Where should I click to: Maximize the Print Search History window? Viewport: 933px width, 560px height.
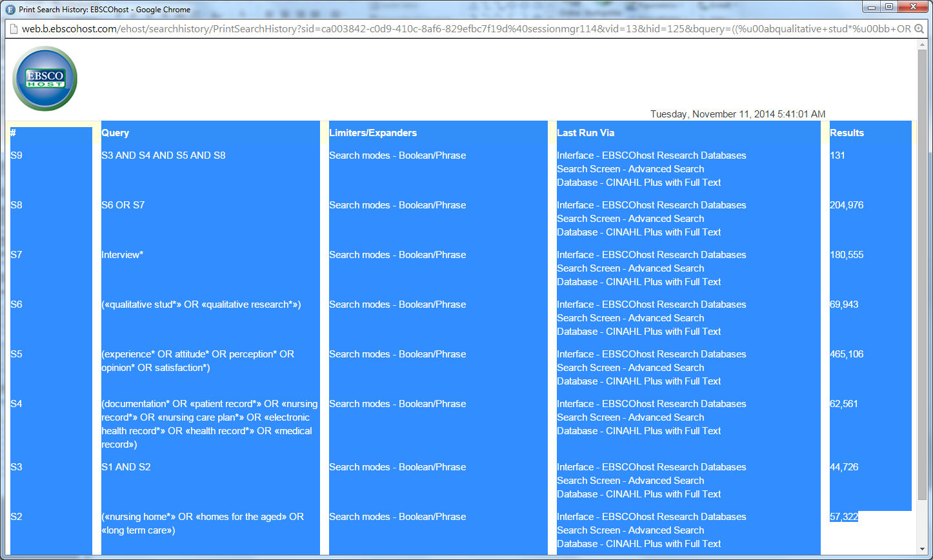pyautogui.click(x=889, y=7)
